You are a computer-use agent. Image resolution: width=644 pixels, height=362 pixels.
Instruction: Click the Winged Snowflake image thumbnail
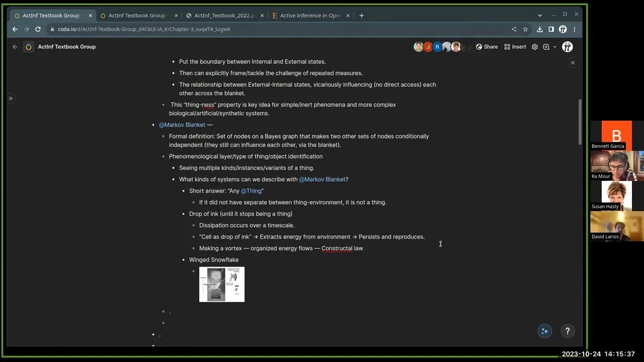pos(222,284)
